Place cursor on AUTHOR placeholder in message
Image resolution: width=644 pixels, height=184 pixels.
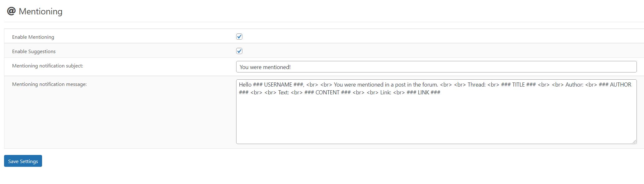(620, 85)
